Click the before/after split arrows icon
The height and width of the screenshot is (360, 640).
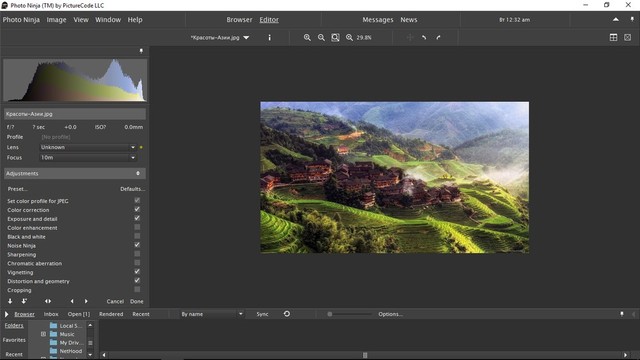[48, 301]
